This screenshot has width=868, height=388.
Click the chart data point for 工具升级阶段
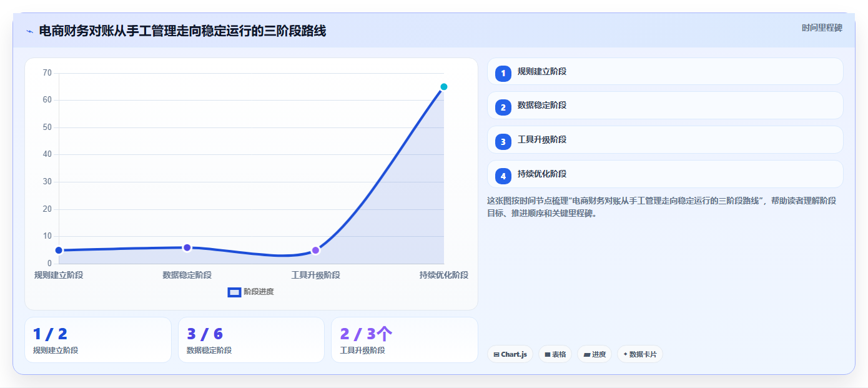tap(315, 251)
